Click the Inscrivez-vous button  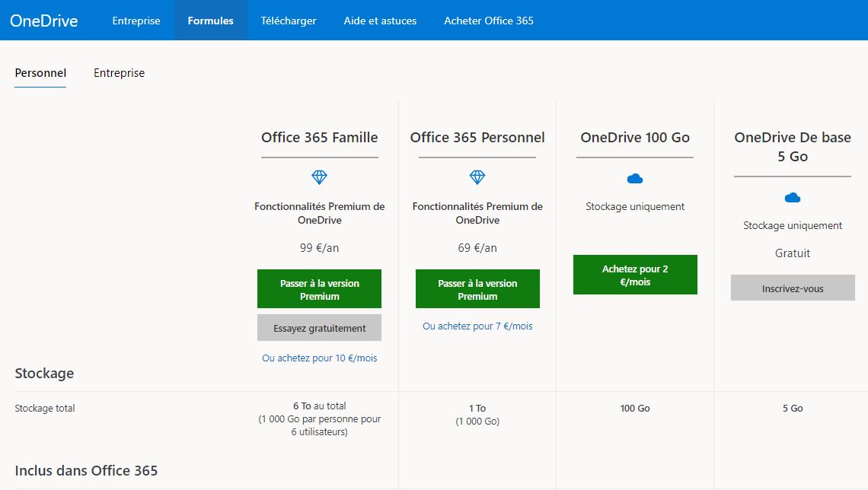(793, 288)
